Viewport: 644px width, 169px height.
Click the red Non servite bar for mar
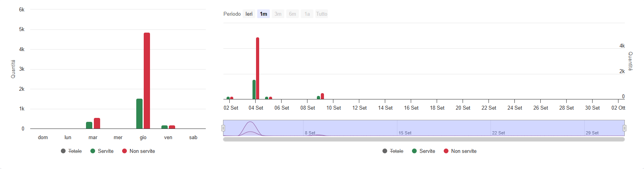pos(97,123)
